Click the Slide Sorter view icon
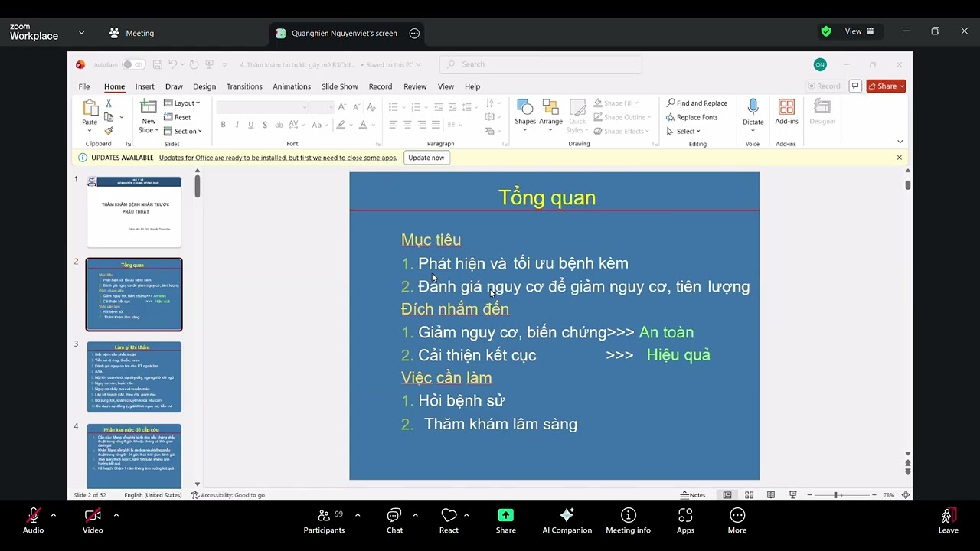Viewport: 980px width, 551px height. point(750,495)
